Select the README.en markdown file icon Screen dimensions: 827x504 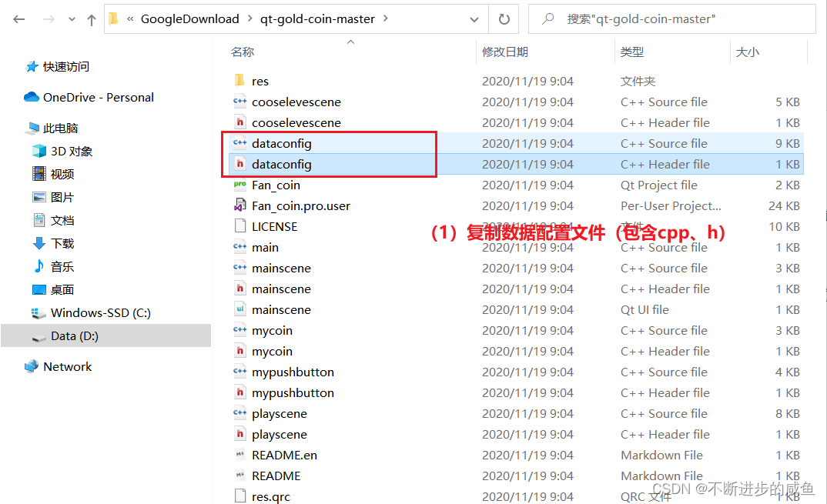click(240, 455)
